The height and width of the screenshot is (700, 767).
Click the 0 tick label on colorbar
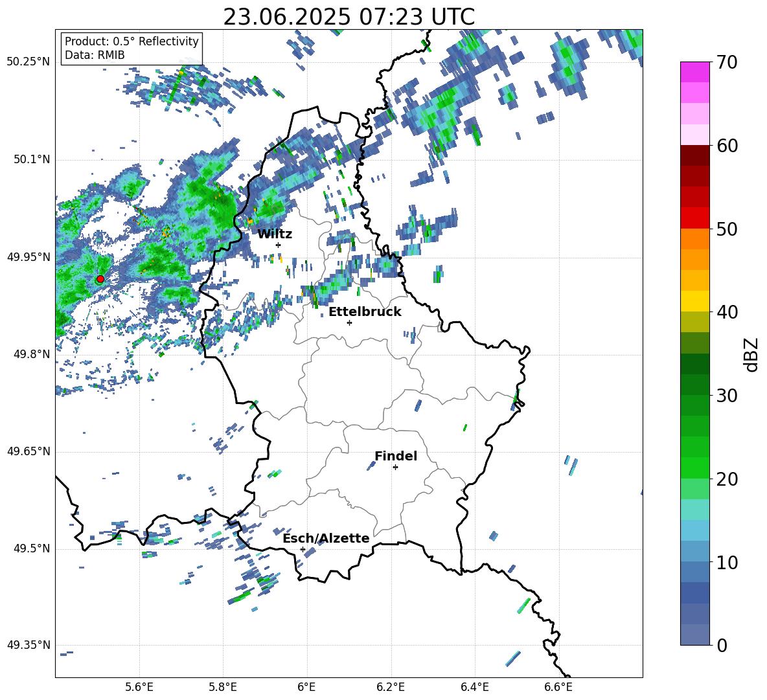pos(722,645)
